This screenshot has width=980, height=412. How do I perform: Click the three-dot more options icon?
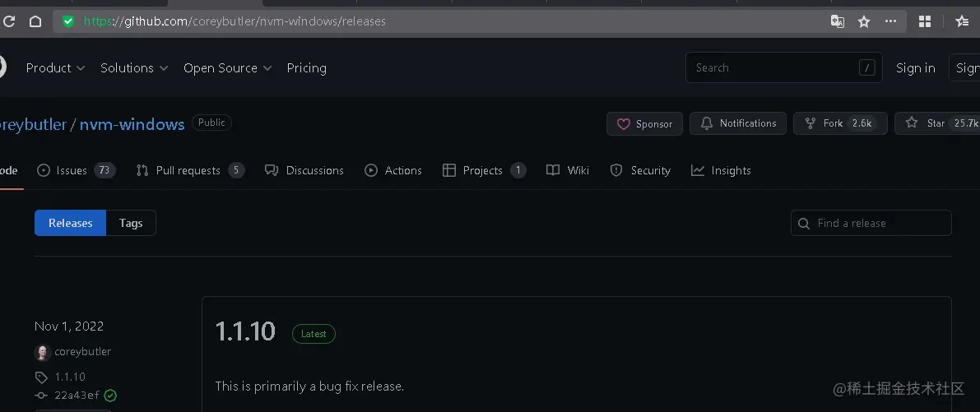coord(890,21)
